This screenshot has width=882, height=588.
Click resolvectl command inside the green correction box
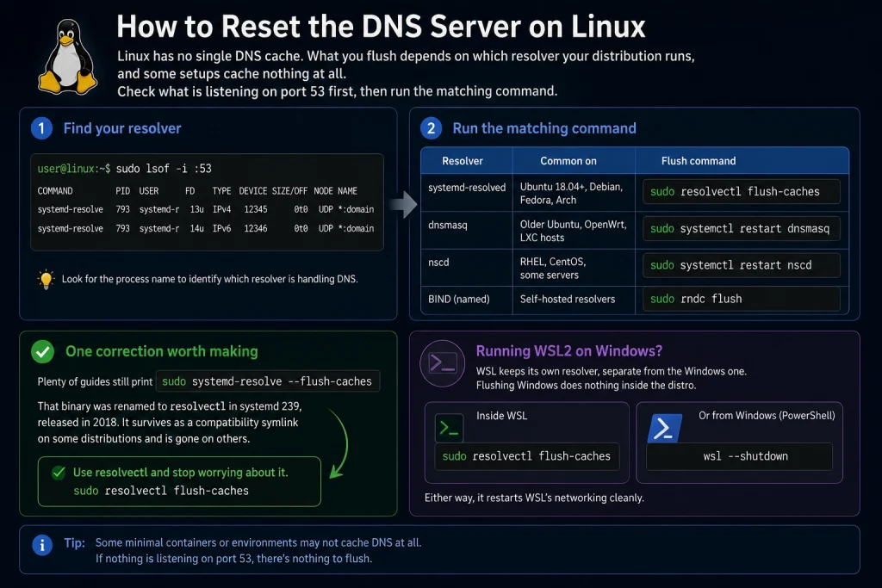click(x=161, y=491)
